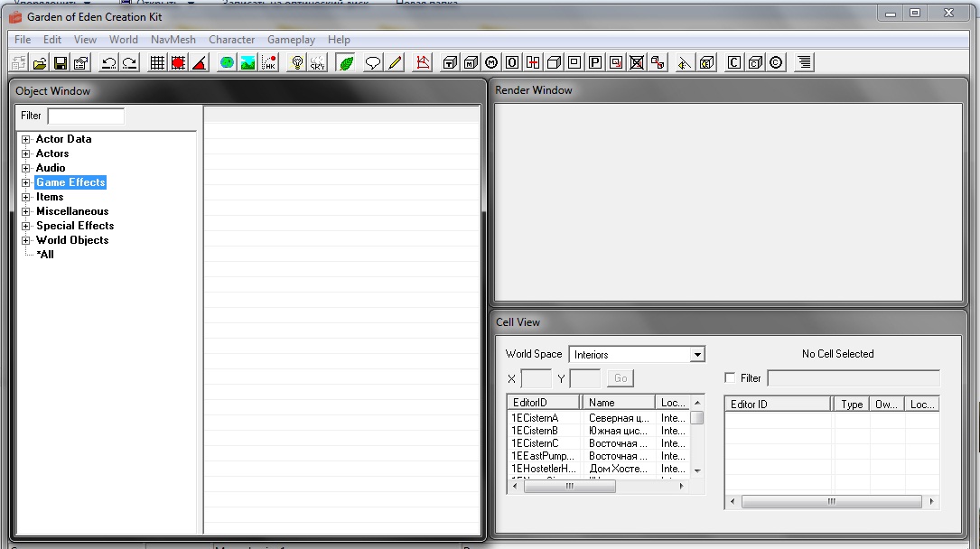Screen dimensions: 980x549
Task: Click the crossed-out box icon
Action: [636, 62]
